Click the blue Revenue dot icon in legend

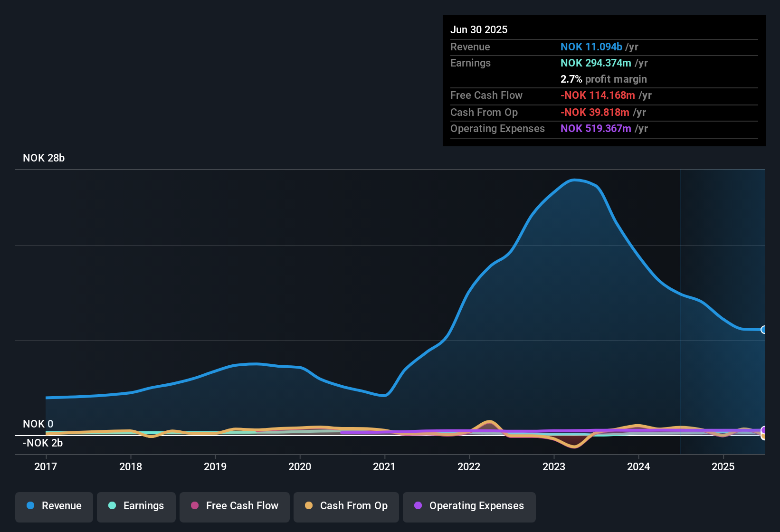[x=30, y=506]
